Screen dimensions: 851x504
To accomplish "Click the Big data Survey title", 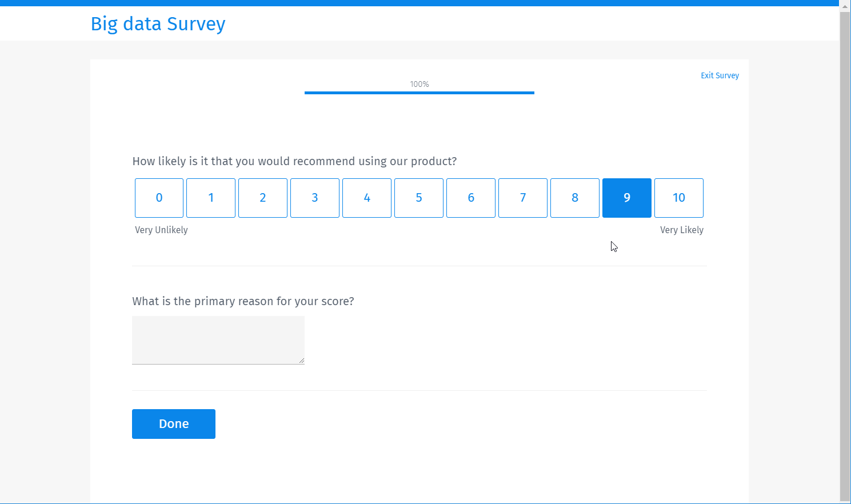I will [158, 24].
